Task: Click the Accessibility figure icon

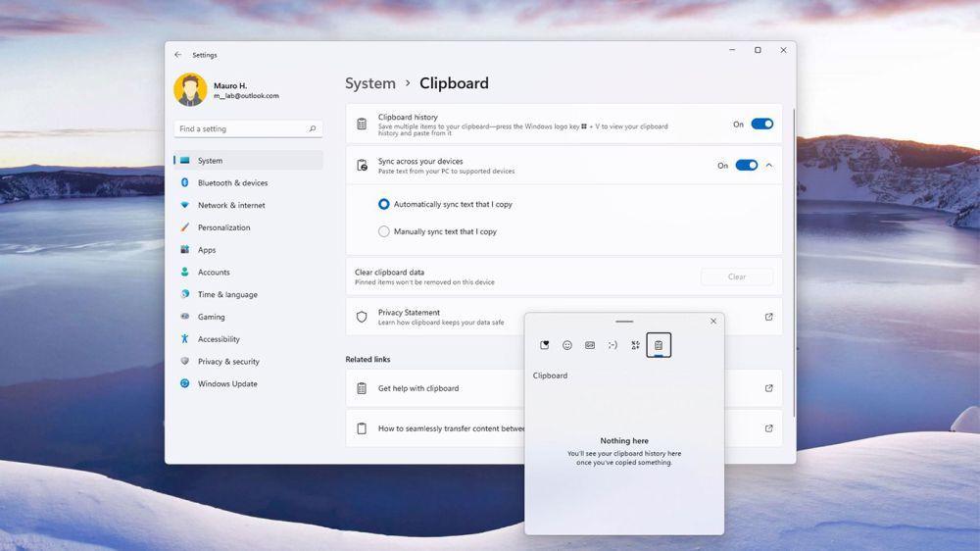Action: click(x=185, y=338)
